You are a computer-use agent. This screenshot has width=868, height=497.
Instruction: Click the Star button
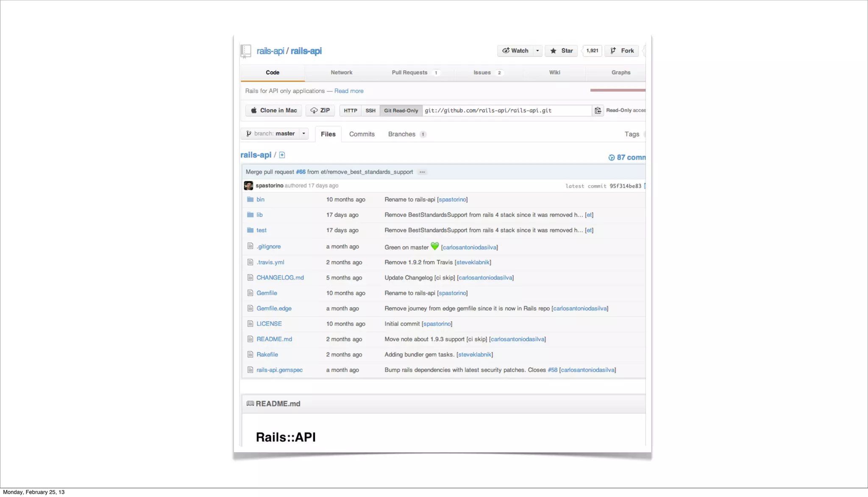tap(561, 51)
